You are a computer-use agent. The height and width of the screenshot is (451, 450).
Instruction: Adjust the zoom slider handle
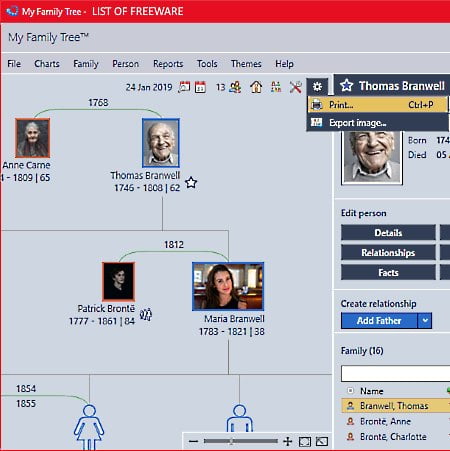pyautogui.click(x=231, y=441)
